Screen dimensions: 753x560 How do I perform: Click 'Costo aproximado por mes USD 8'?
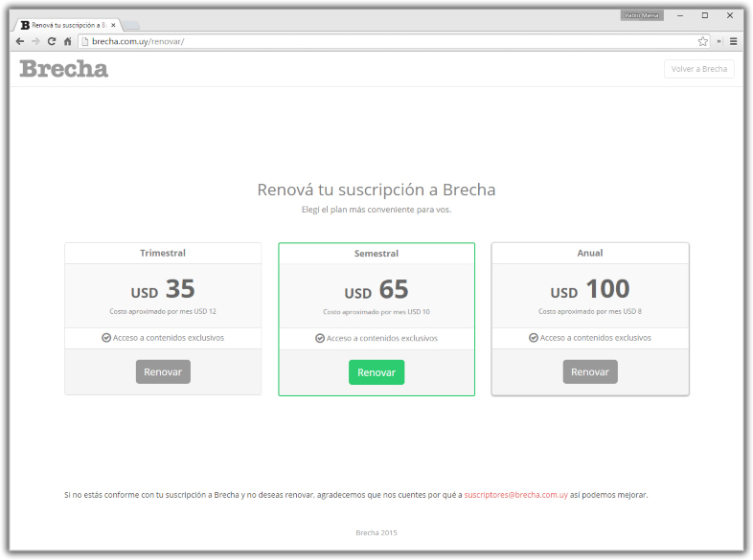tap(590, 311)
